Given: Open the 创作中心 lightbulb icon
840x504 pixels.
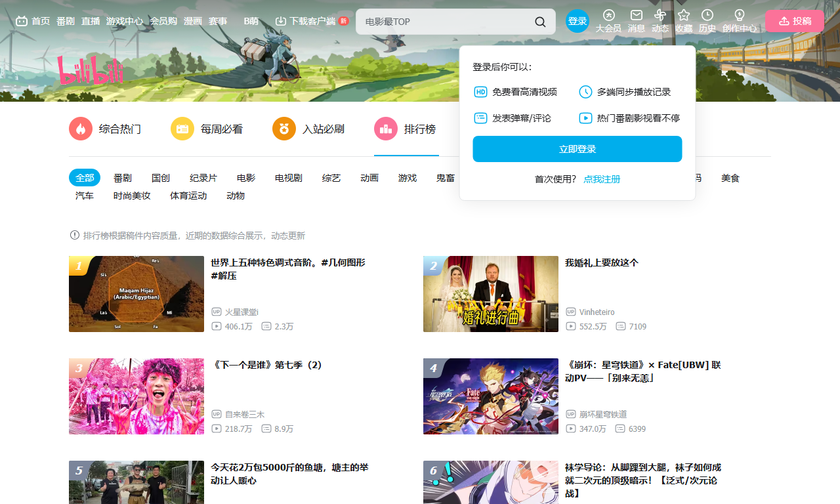Looking at the screenshot, I should [x=740, y=15].
